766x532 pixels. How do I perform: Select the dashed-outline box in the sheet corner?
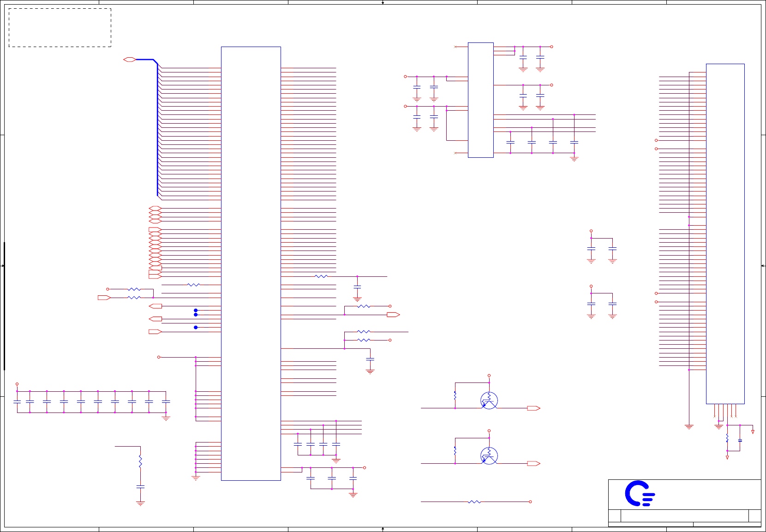pos(60,28)
